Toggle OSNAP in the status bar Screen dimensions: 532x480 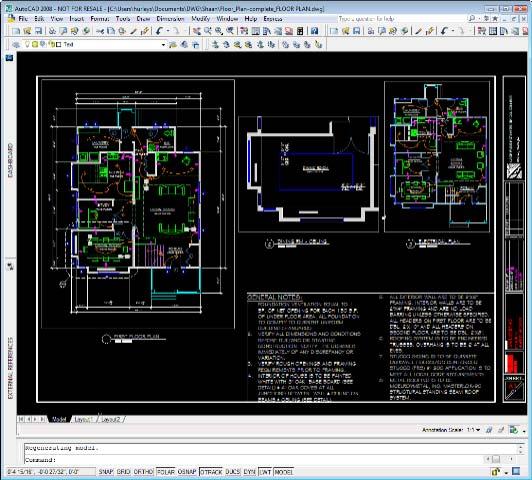tap(187, 472)
